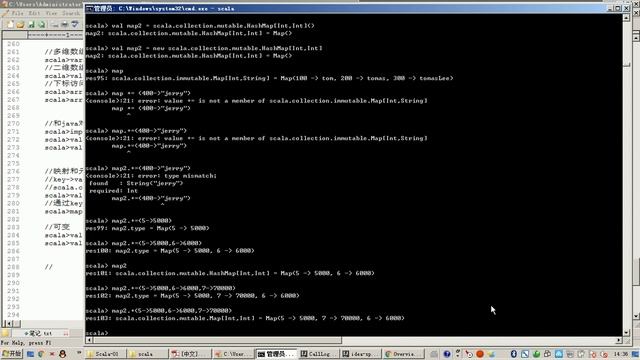Click the Bluetooth icon in system tray
This screenshot has width=640, height=360.
pos(514,354)
